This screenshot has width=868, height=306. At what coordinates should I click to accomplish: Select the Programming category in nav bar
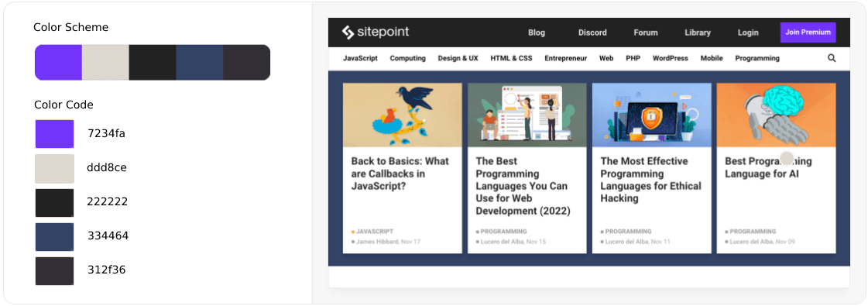tap(757, 58)
